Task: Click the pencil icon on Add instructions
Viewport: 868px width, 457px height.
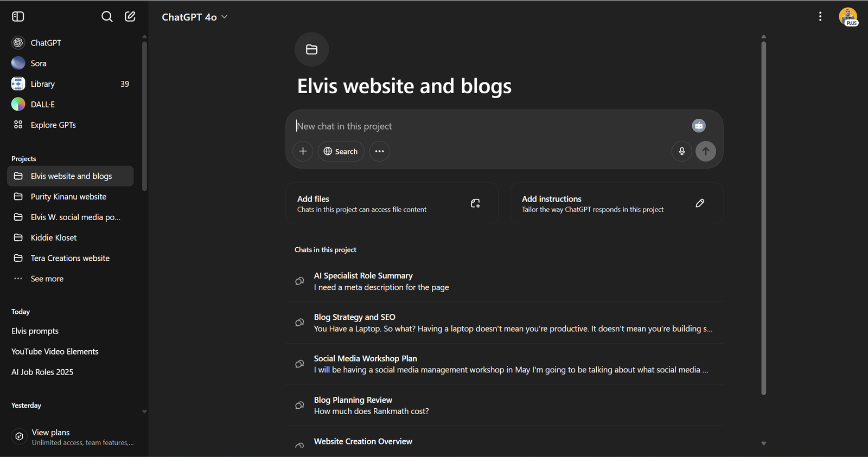Action: [700, 203]
